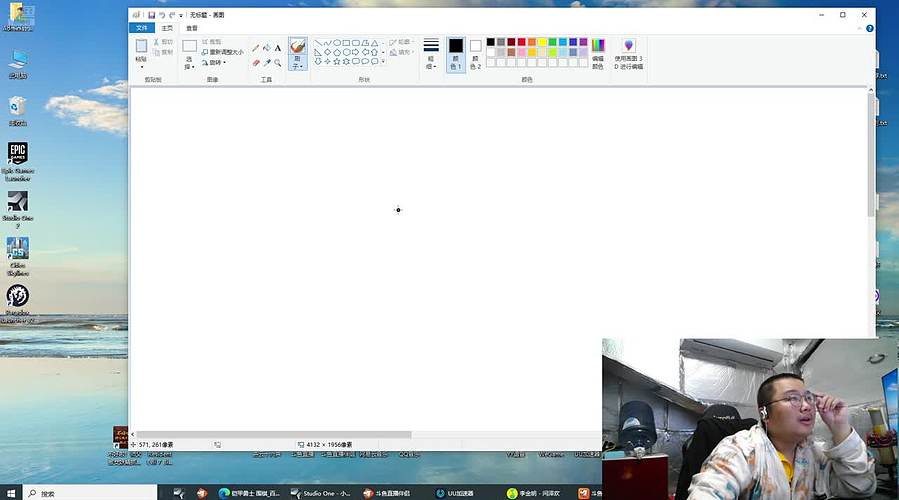Switch to the View ribbon tab
The height and width of the screenshot is (500, 899).
pos(191,28)
